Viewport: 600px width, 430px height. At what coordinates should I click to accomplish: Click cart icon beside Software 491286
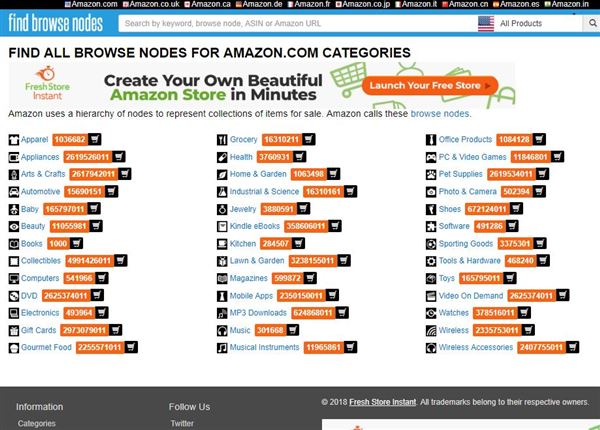coord(512,226)
